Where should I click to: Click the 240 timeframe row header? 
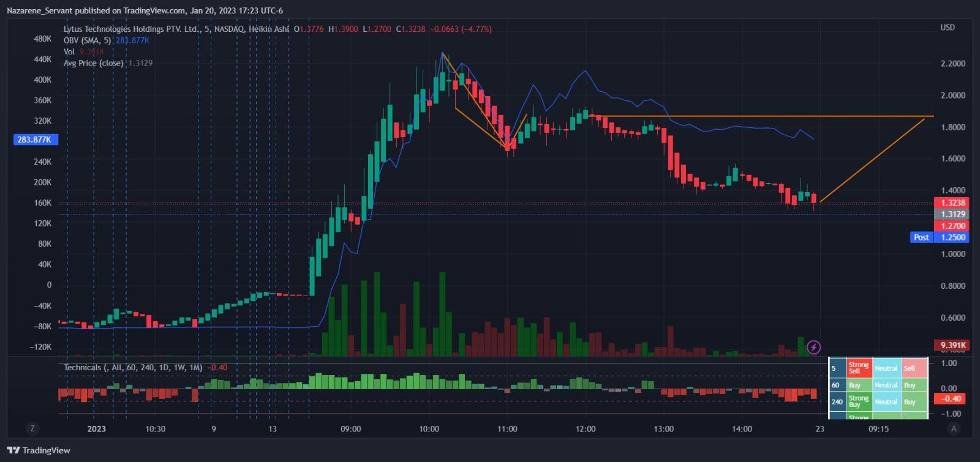pos(837,402)
